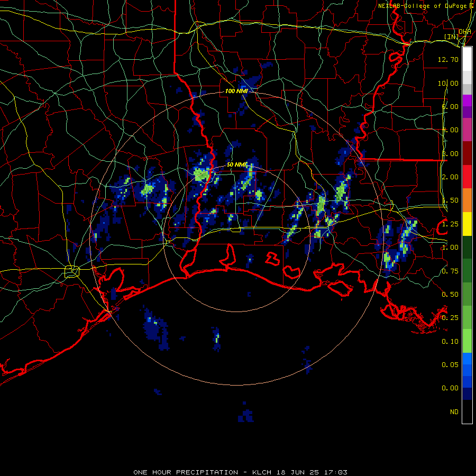
Task: Click the 1.50 legend value
Action: tap(450, 200)
